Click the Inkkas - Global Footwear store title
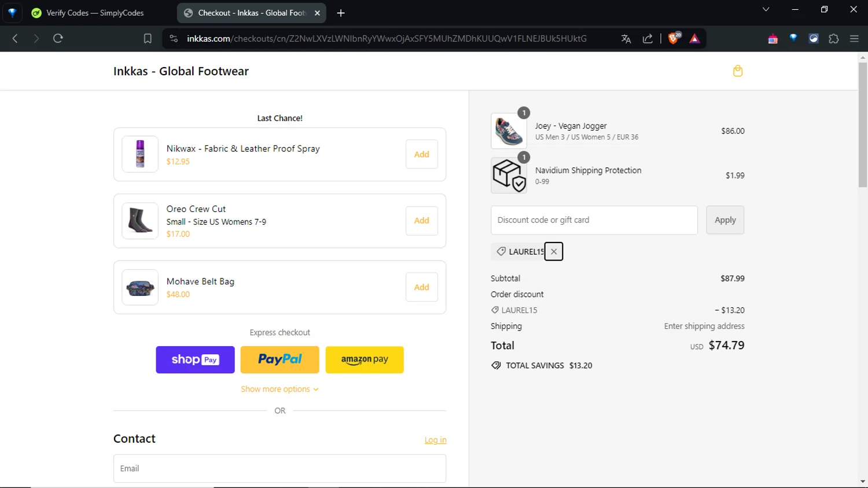The width and height of the screenshot is (868, 488). pyautogui.click(x=181, y=71)
